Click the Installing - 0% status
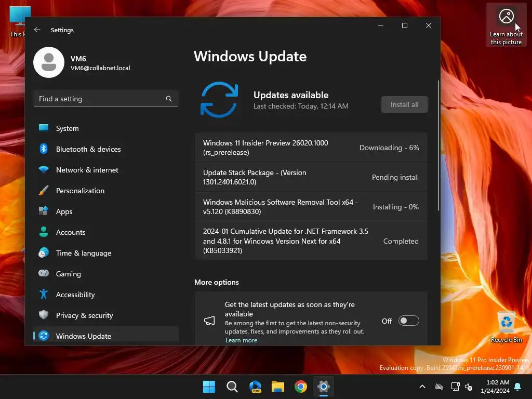 [395, 207]
